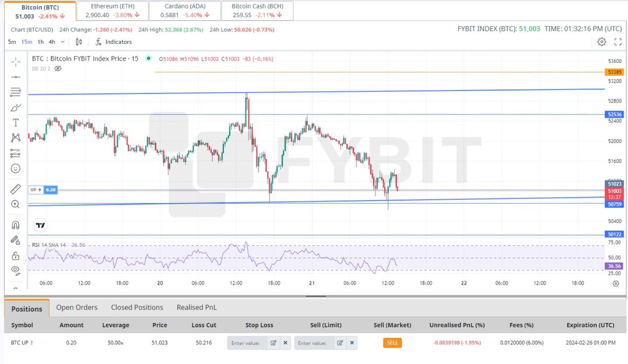Image resolution: width=628 pixels, height=364 pixels.
Task: Focus the Stop Loss value input
Action: [247, 343]
